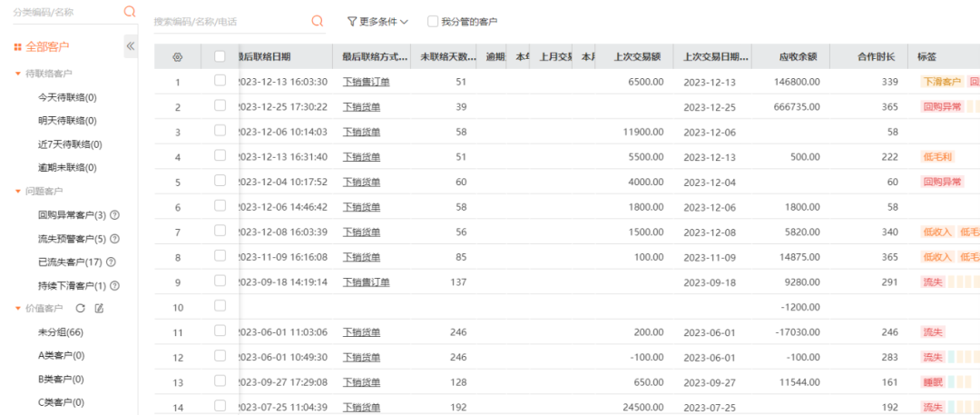The height and width of the screenshot is (415, 980).
Task: Click date cell 2023-09-27 17:29:08
Action: tap(282, 382)
